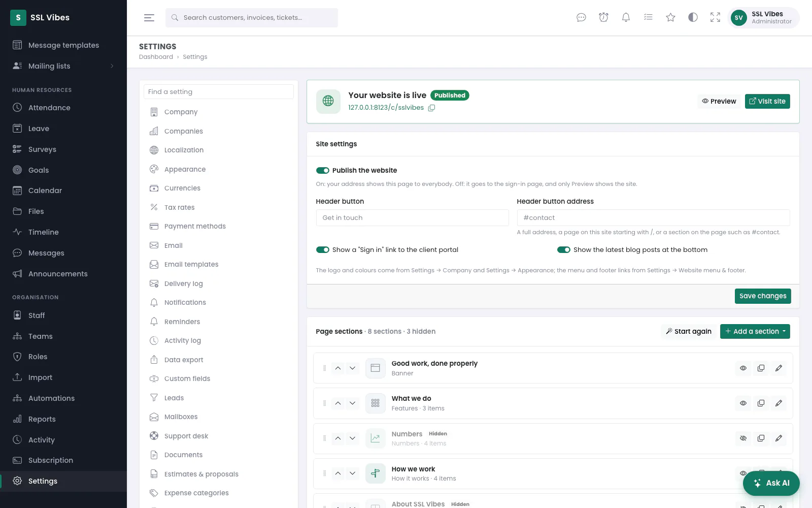The width and height of the screenshot is (812, 508).
Task: Click the favorites star icon
Action: click(x=670, y=18)
